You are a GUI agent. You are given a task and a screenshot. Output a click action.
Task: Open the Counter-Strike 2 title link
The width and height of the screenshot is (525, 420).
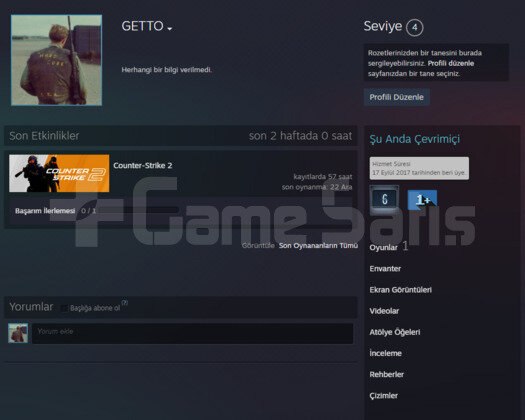[x=143, y=165]
